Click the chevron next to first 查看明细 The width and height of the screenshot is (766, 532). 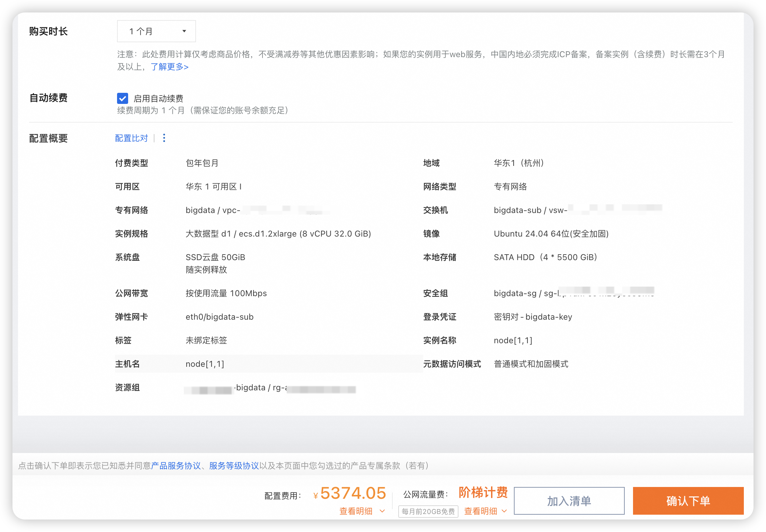[382, 511]
